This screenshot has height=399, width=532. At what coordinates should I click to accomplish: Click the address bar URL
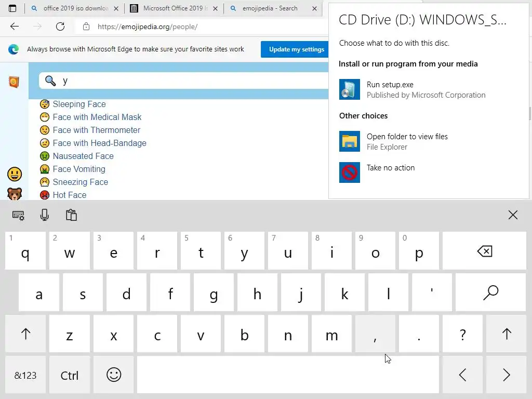click(147, 27)
